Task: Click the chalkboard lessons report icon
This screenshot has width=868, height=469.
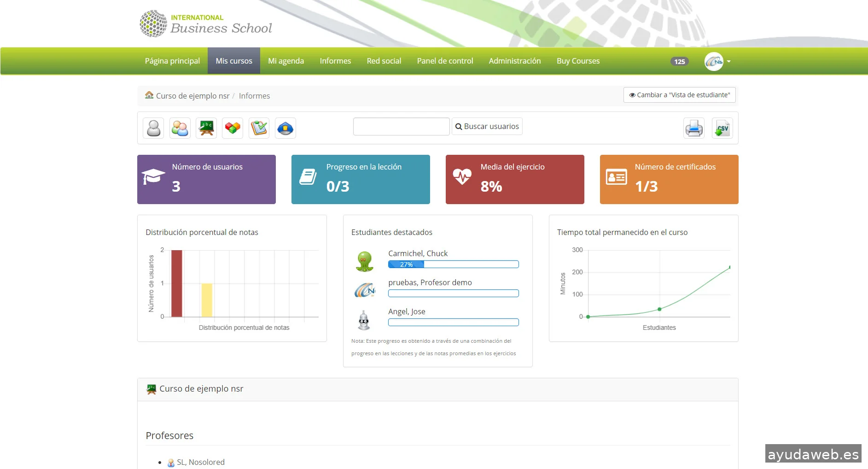Action: [x=206, y=128]
